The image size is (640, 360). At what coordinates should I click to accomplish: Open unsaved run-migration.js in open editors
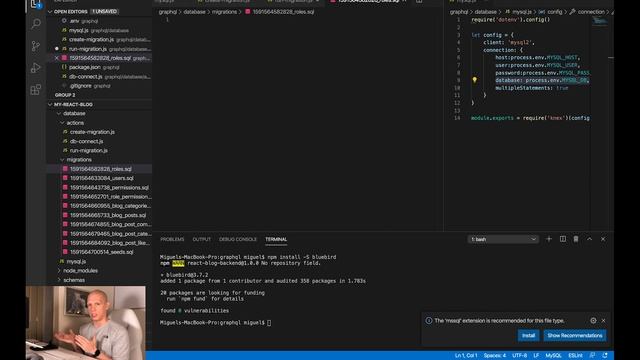tap(100, 49)
